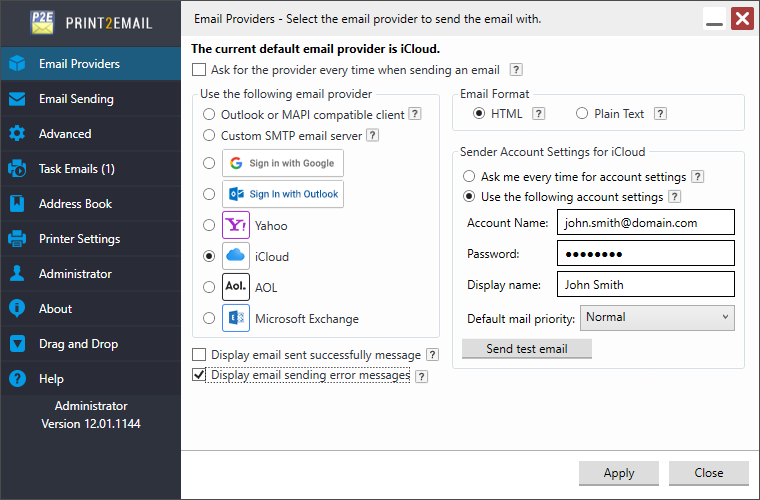This screenshot has height=500, width=760.
Task: Select Outlook or MAPI compatible client radio
Action: pyautogui.click(x=209, y=114)
